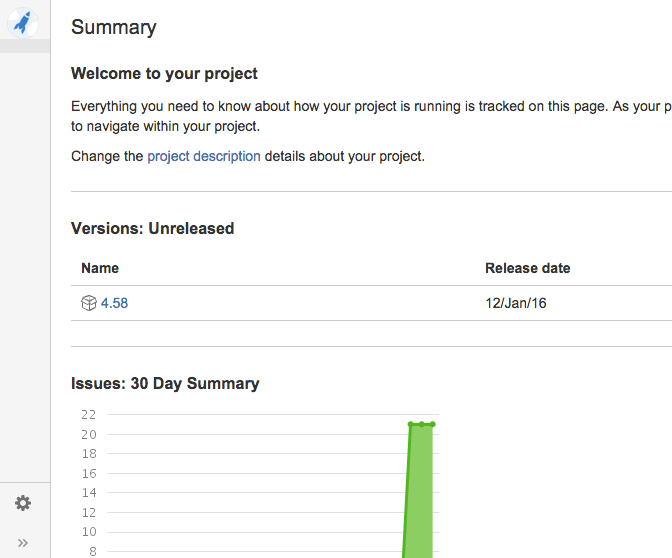Click the Issues: 30 Day Summary heading

(x=165, y=383)
